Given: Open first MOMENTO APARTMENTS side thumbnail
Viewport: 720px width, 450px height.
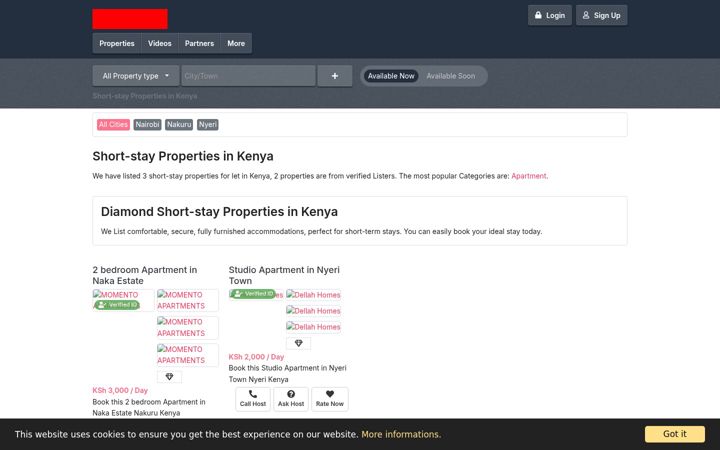Looking at the screenshot, I should pyautogui.click(x=187, y=300).
